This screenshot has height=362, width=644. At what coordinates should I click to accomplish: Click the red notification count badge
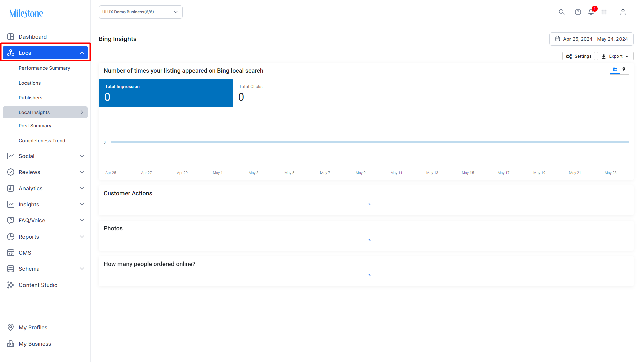tap(595, 9)
